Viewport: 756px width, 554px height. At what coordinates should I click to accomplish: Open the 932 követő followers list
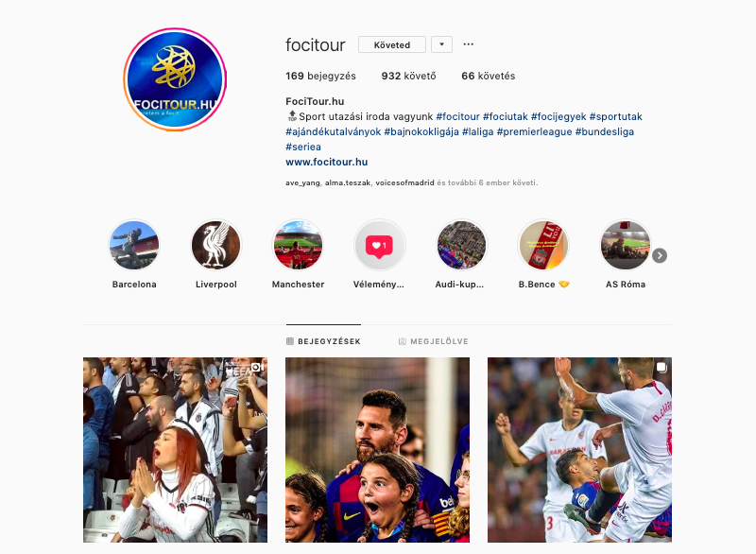tap(408, 76)
